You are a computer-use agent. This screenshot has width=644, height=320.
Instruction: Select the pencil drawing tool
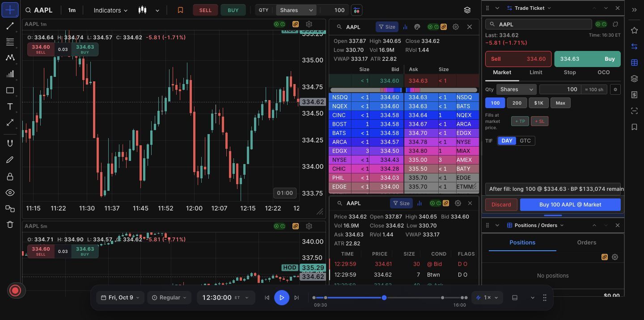coord(10,160)
